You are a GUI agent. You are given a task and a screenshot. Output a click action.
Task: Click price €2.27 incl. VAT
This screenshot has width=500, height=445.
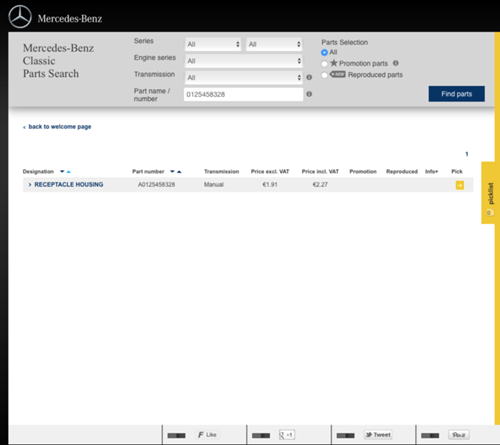[x=320, y=185]
